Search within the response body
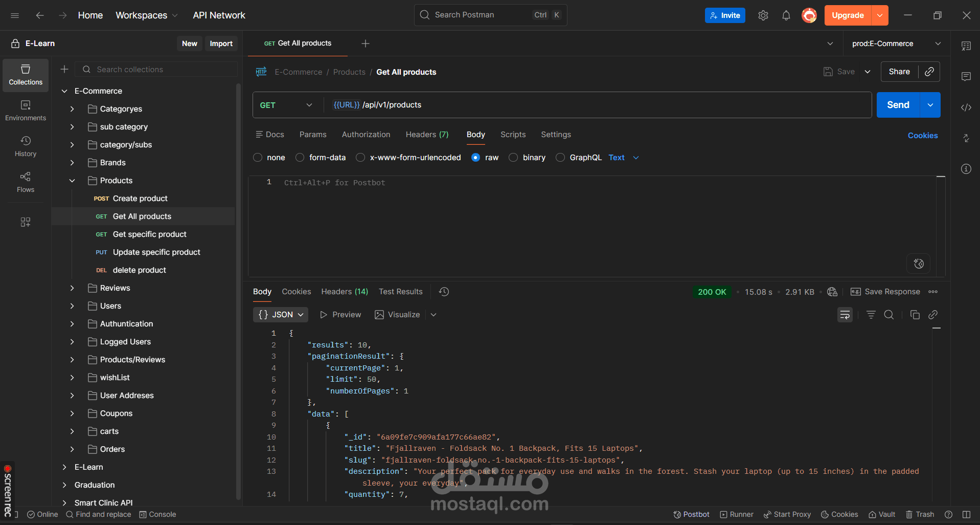Viewport: 980px width, 525px height. [x=889, y=315]
